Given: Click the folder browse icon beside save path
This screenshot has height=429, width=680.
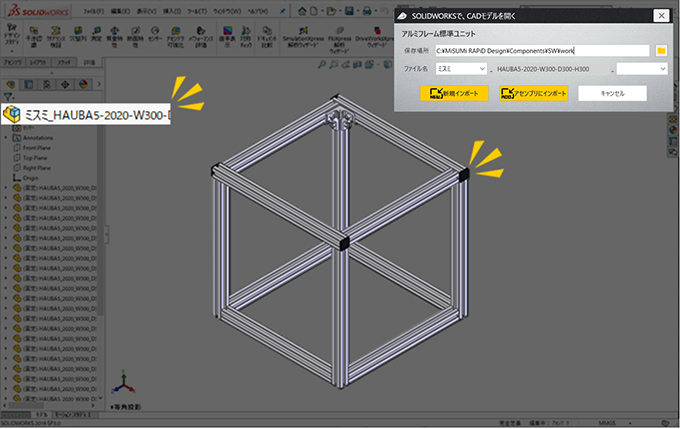Looking at the screenshot, I should click(x=661, y=50).
